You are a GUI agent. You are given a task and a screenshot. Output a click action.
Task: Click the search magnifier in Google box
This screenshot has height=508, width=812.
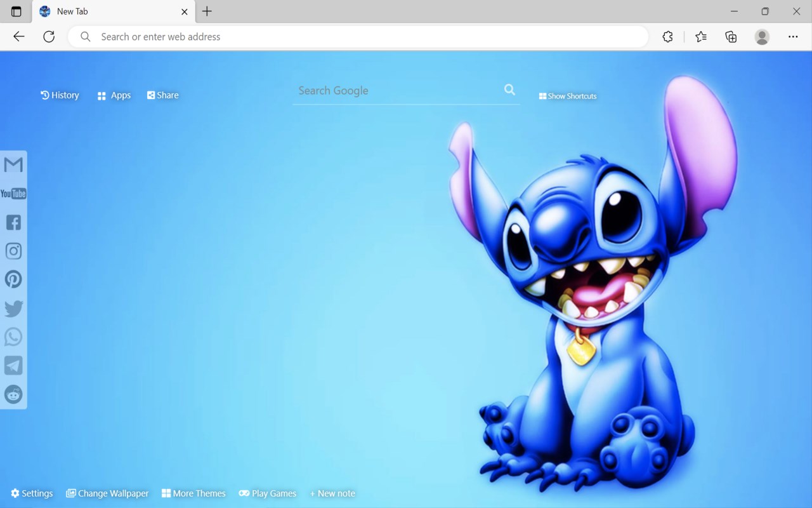[x=509, y=90]
